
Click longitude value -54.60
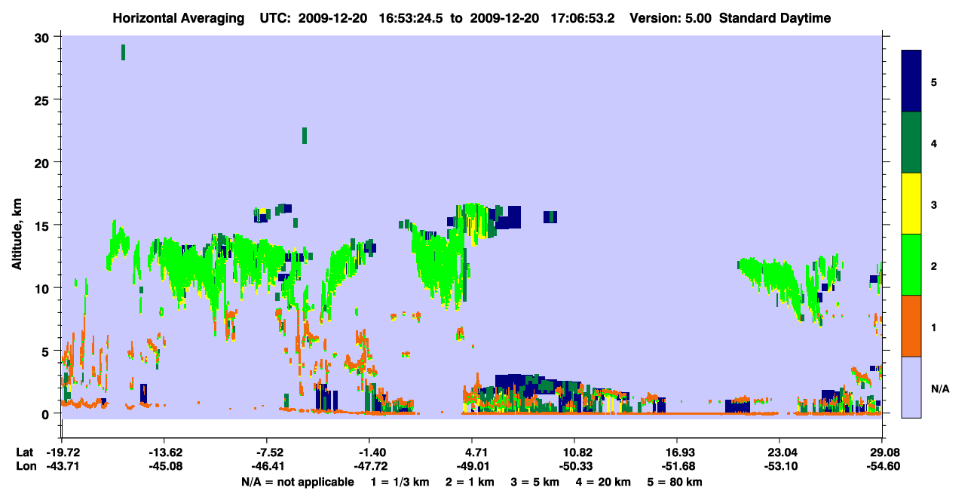[882, 467]
